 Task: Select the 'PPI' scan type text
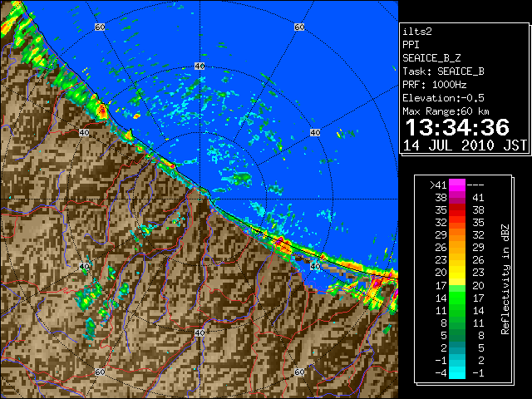411,45
